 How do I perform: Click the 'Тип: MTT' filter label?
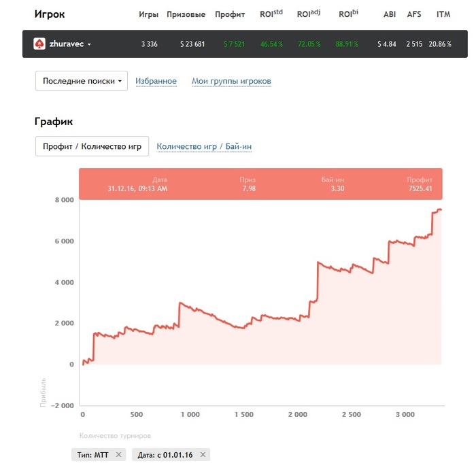pyautogui.click(x=91, y=454)
